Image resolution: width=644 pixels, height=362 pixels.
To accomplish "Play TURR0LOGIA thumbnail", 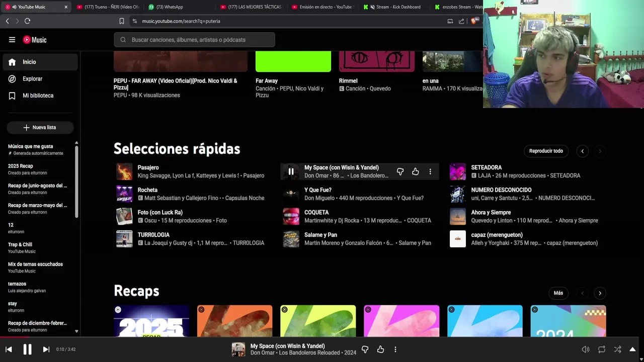I will (124, 239).
